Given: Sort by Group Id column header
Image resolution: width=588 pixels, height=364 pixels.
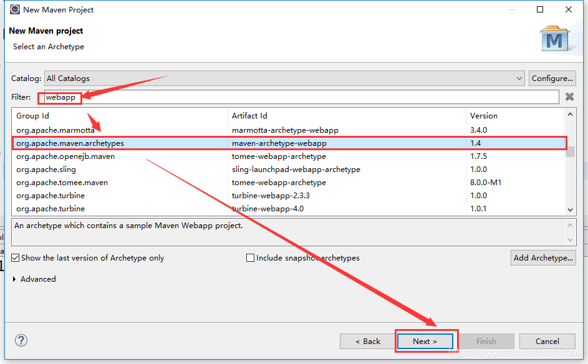Looking at the screenshot, I should [x=120, y=115].
